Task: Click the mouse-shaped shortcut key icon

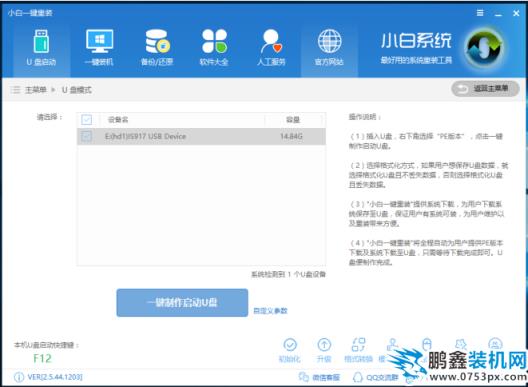Action: pyautogui.click(x=427, y=344)
